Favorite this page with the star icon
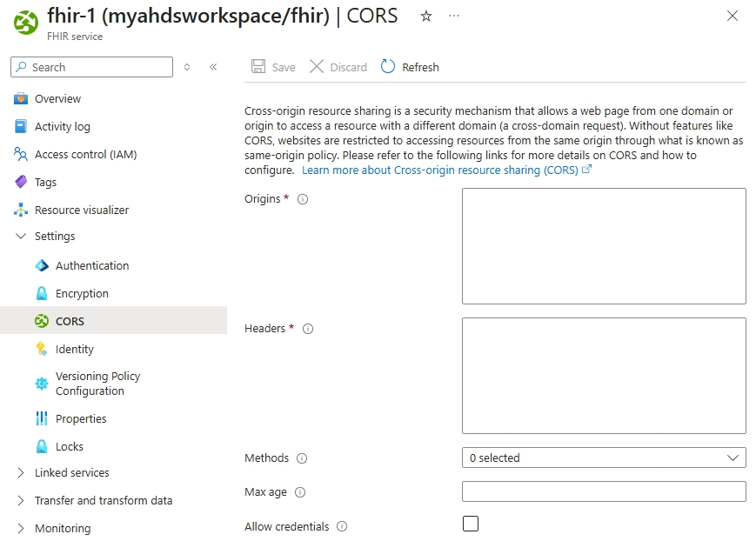This screenshot has width=756, height=541. pos(425,17)
